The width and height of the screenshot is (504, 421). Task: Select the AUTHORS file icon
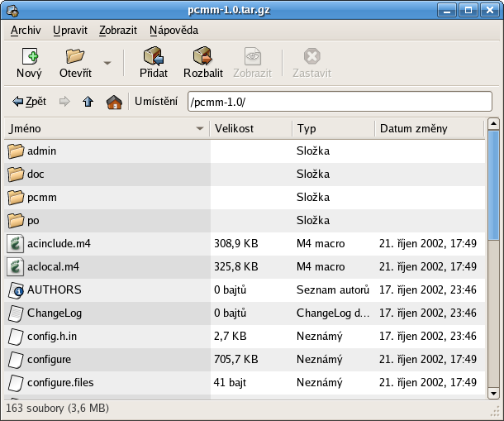pyautogui.click(x=16, y=290)
